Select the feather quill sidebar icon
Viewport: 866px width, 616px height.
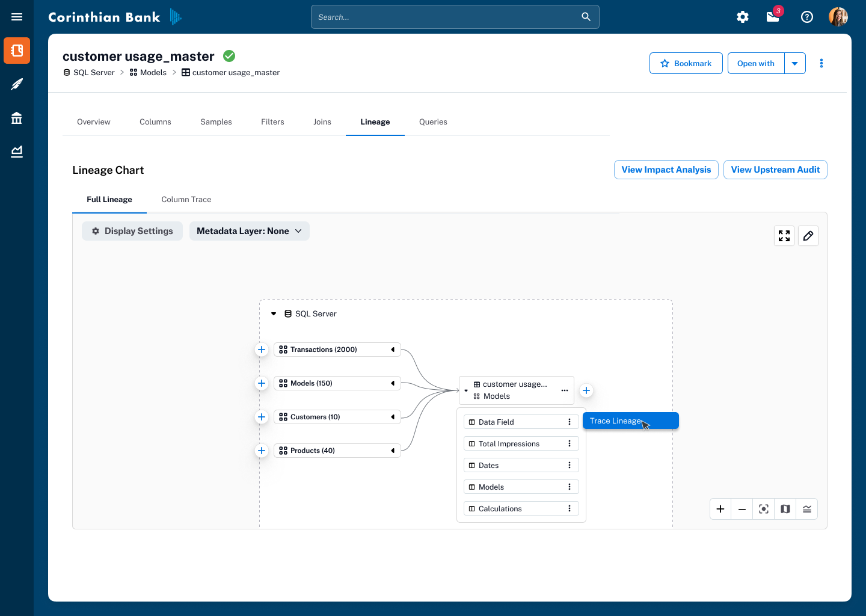tap(17, 84)
